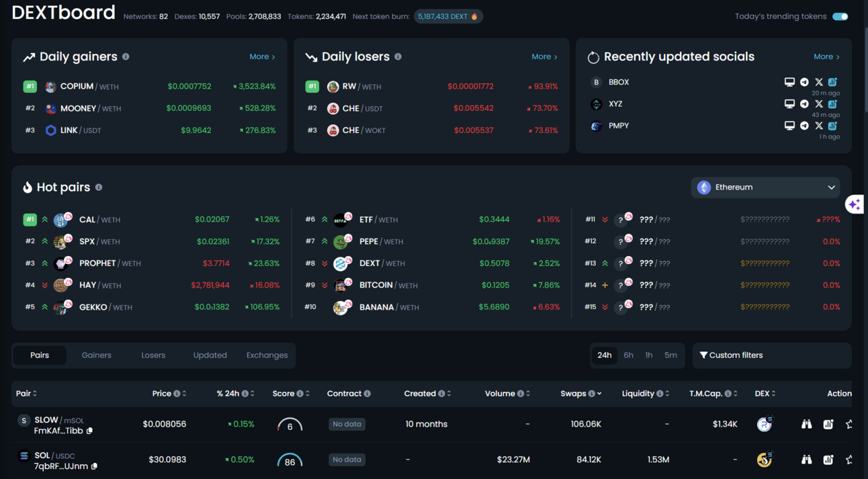Click the SLOW score gauge showing 6
This screenshot has width=868, height=479.
pyautogui.click(x=290, y=425)
